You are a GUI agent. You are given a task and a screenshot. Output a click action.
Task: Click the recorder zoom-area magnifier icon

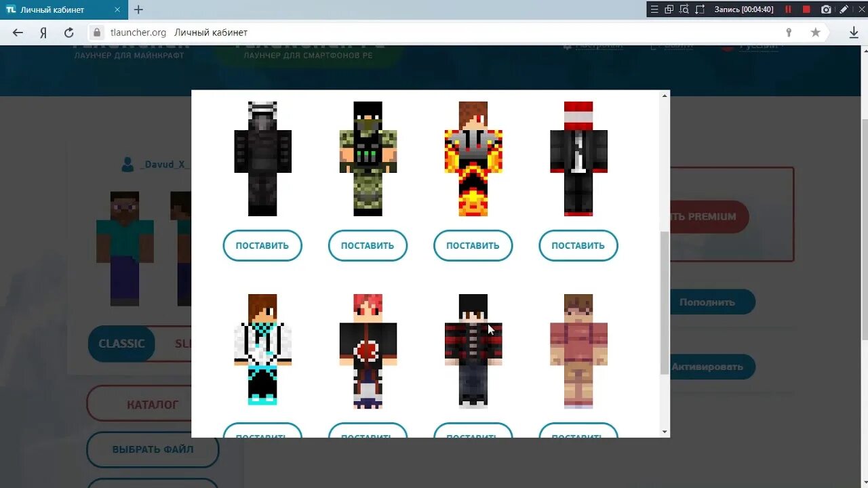point(684,9)
